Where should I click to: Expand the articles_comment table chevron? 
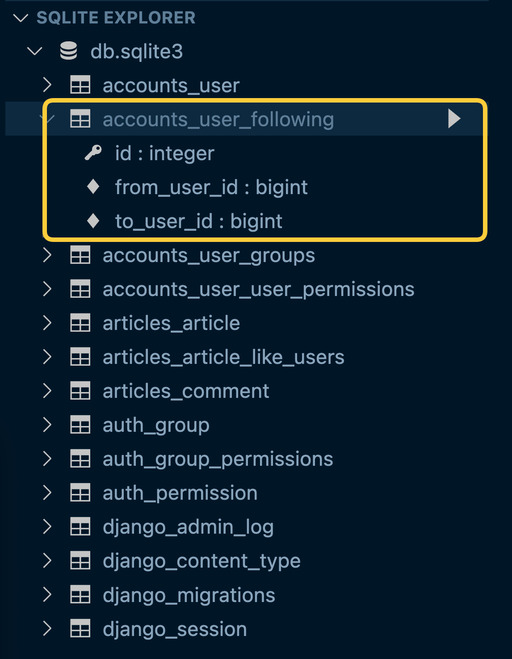coord(47,391)
